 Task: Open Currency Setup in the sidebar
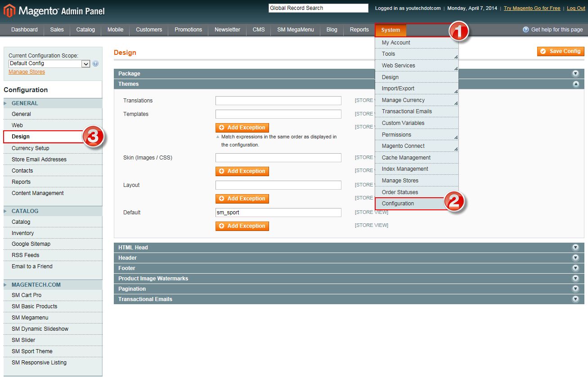click(x=53, y=148)
